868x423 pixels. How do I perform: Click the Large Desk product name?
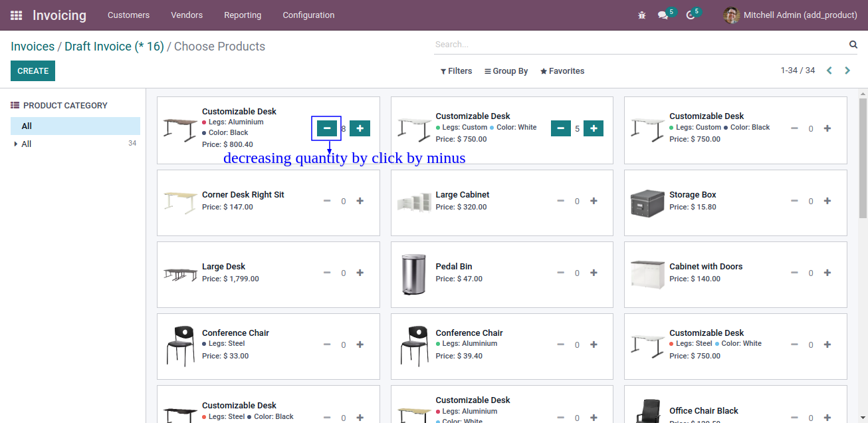(224, 267)
